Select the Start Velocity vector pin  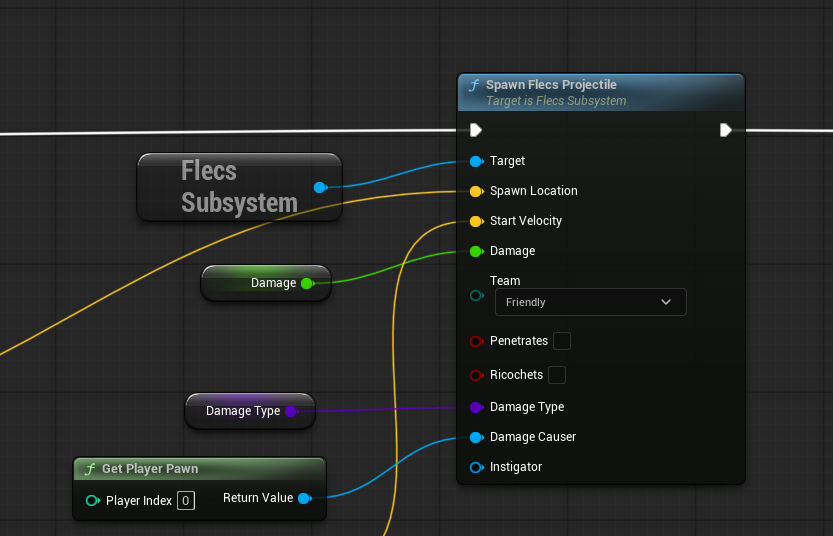point(477,222)
